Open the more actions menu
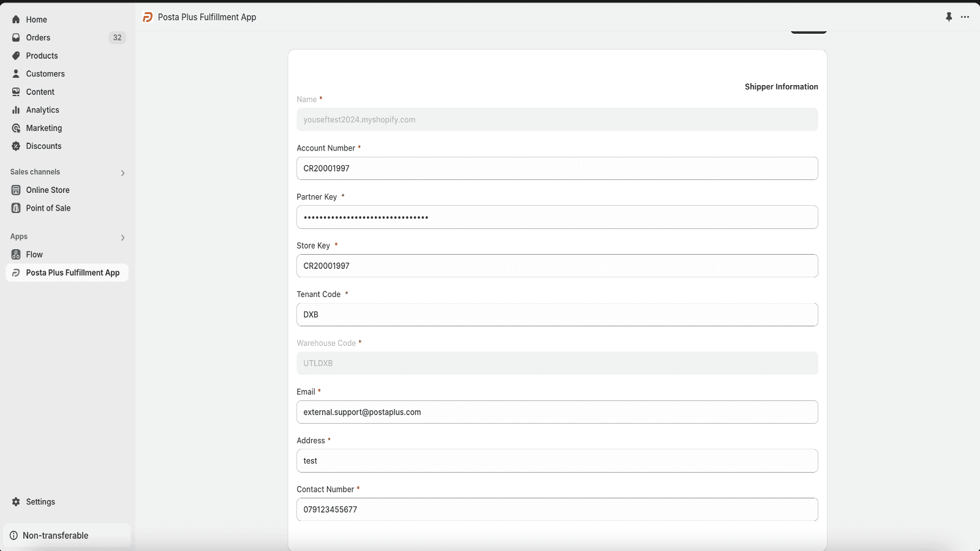980x551 pixels. (966, 17)
